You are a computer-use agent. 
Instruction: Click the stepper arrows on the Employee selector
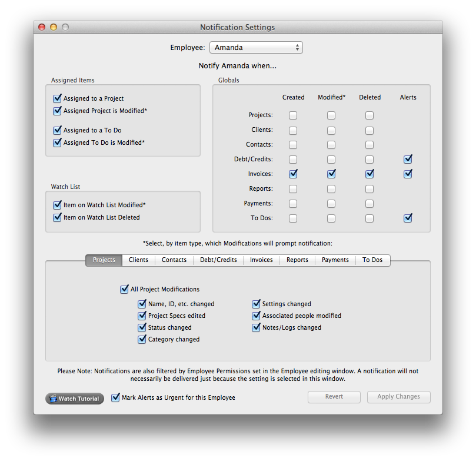pos(298,47)
